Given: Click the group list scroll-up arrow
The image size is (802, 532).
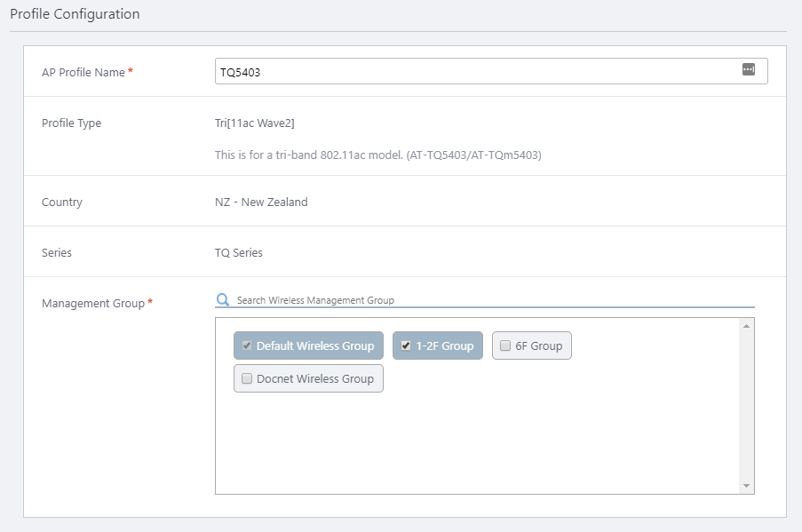Looking at the screenshot, I should (746, 326).
